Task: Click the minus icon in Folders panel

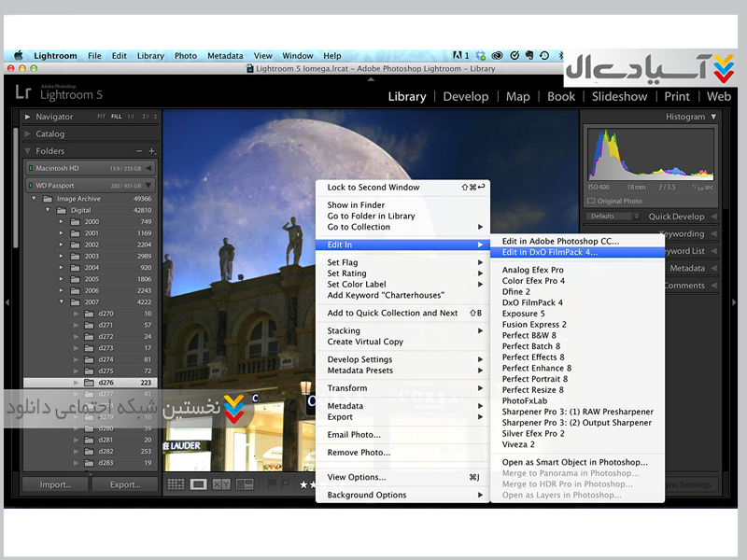Action: coord(139,151)
